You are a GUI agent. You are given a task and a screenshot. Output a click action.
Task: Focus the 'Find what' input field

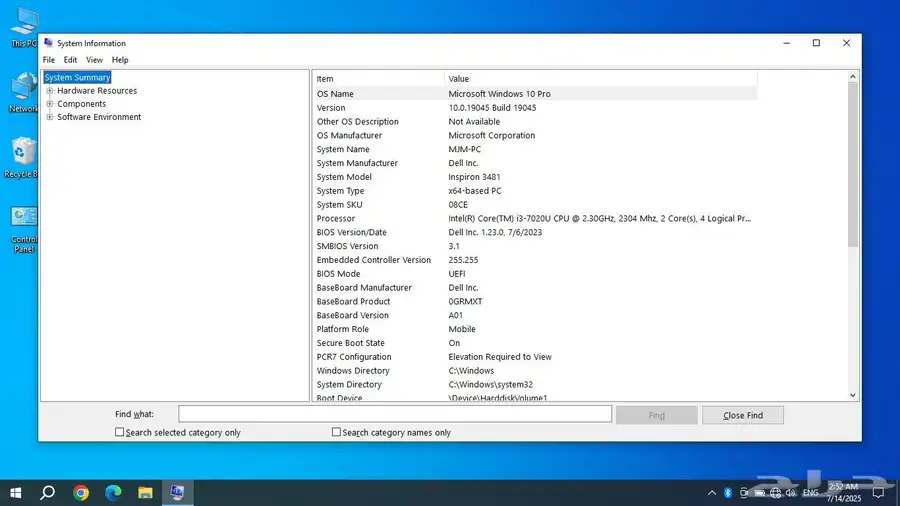click(x=395, y=414)
